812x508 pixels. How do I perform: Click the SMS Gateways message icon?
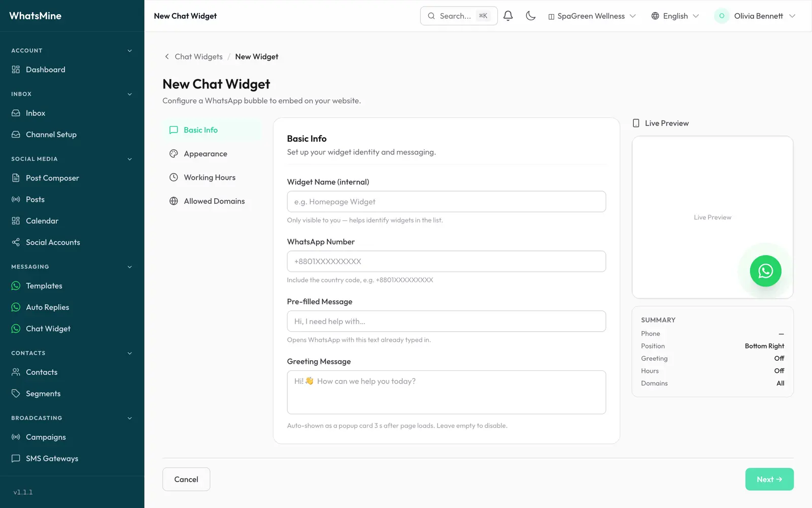(16, 459)
